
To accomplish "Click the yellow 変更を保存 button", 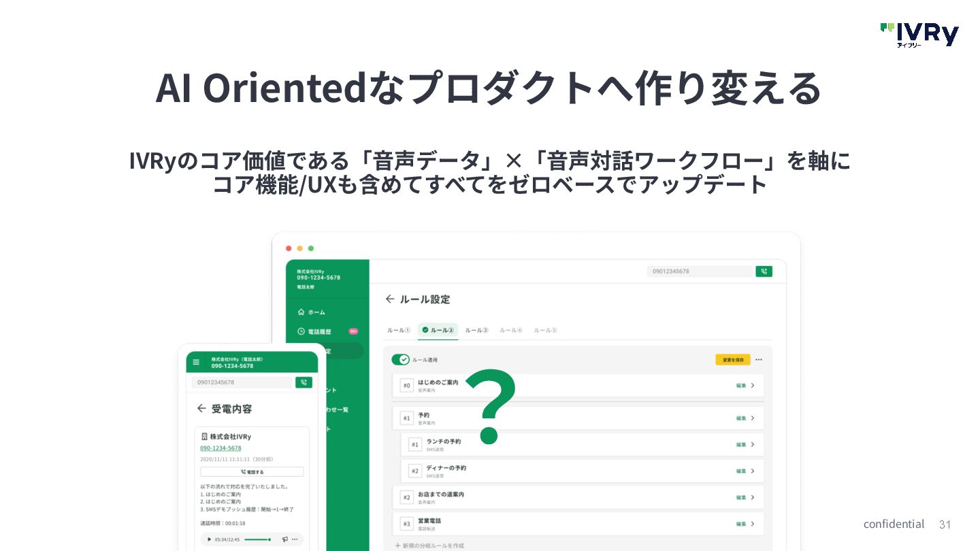I will click(733, 360).
